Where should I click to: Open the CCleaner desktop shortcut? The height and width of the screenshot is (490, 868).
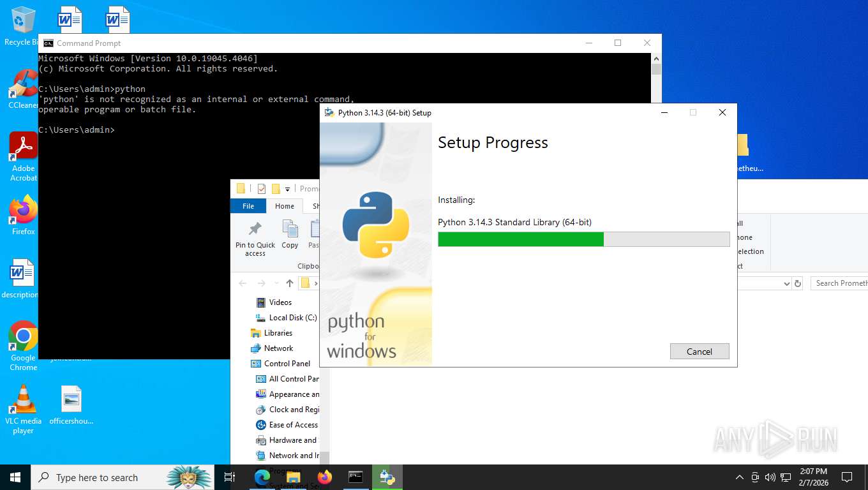[23, 89]
